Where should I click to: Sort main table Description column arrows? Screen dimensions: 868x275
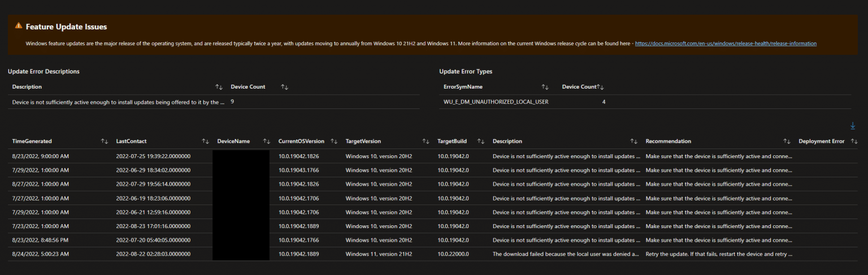[633, 141]
